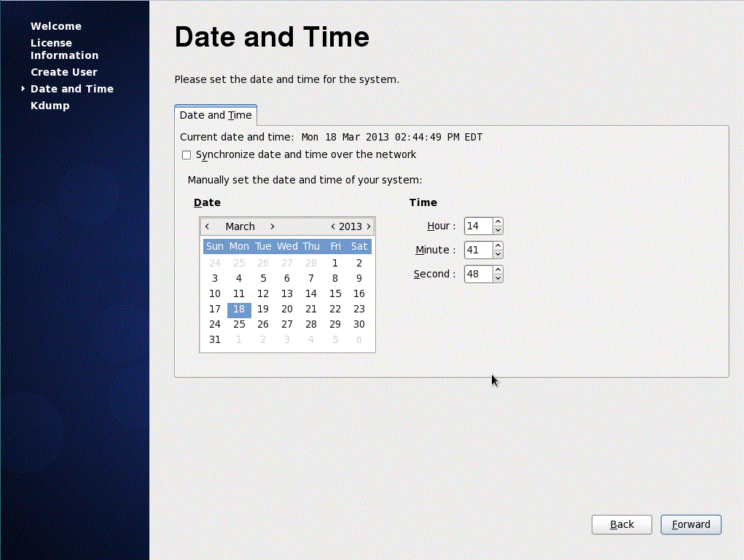Viewport: 744px width, 560px height.
Task: Switch to the Date and Time tab
Action: [216, 115]
